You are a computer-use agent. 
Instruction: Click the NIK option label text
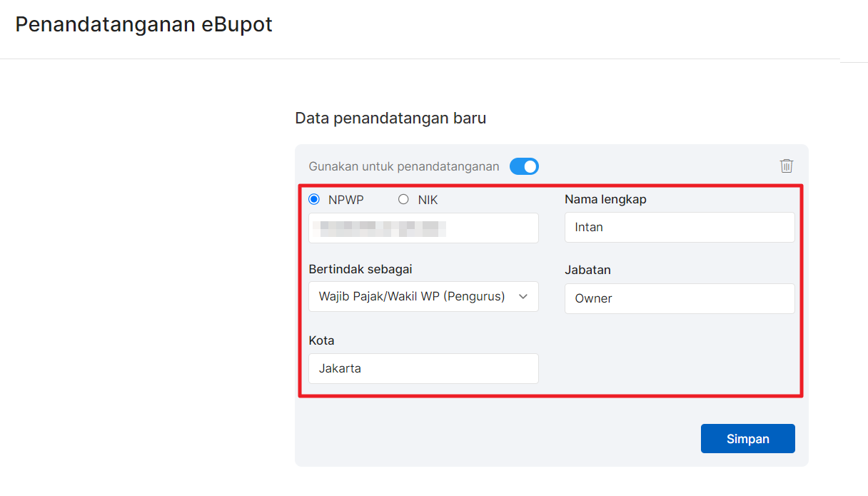tap(428, 200)
